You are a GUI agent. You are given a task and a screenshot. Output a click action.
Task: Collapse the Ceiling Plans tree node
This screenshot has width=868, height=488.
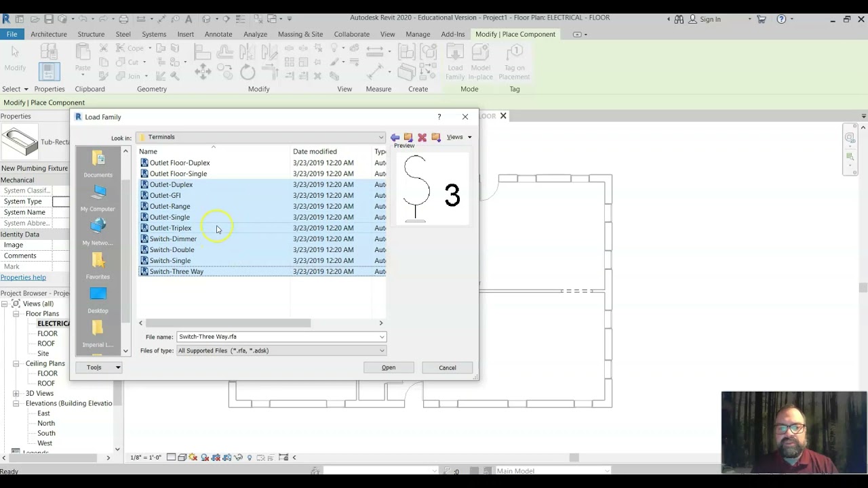click(x=16, y=363)
